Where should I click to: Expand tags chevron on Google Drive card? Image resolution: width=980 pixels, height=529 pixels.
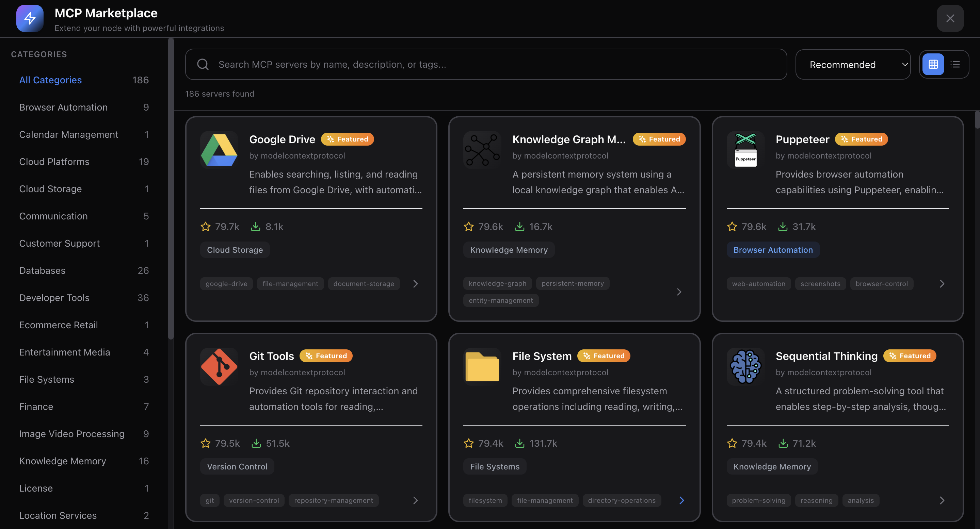[x=415, y=284]
